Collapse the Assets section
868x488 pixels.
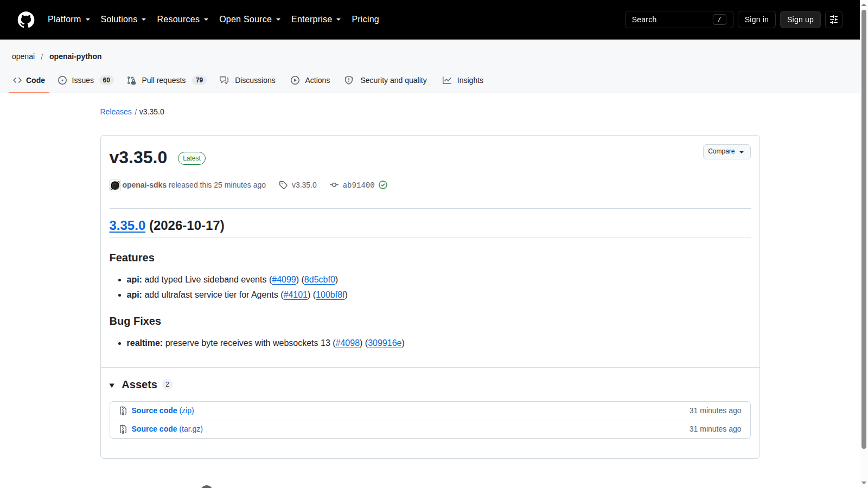[x=140, y=385]
